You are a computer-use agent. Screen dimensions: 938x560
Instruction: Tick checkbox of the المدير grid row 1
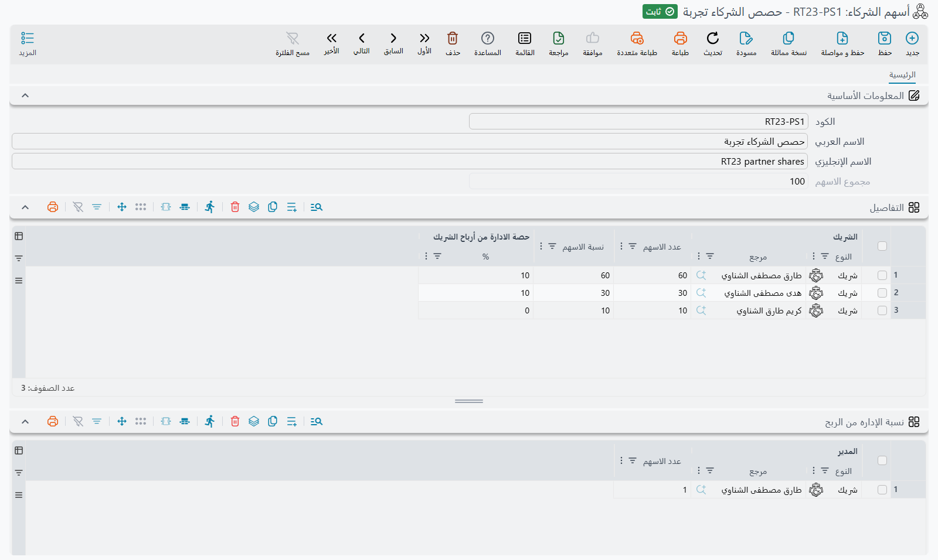(x=882, y=490)
